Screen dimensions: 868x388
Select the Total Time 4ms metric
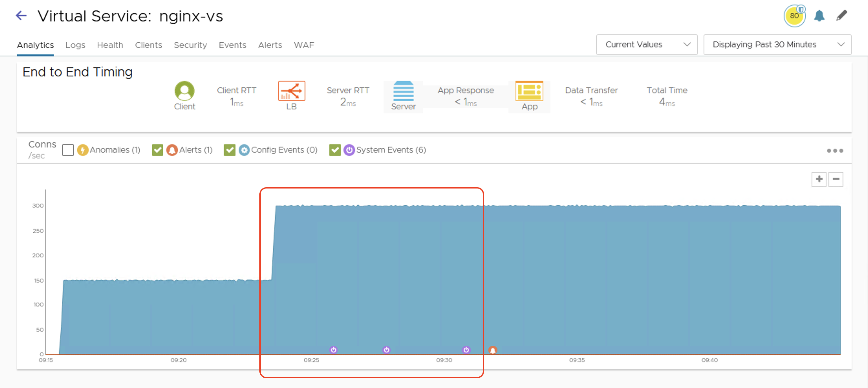[667, 96]
